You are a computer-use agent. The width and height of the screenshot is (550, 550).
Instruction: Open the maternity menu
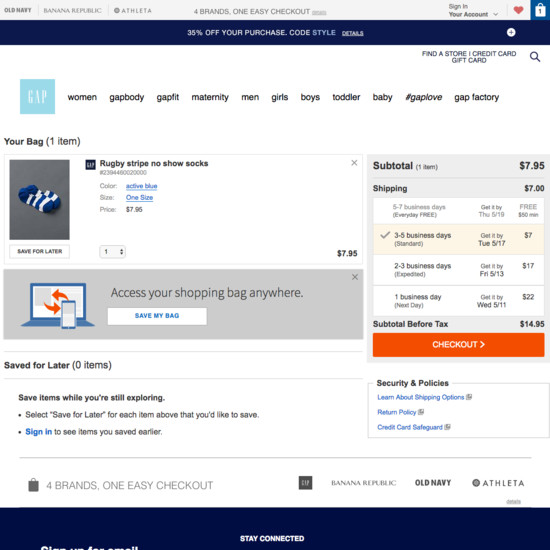click(210, 97)
